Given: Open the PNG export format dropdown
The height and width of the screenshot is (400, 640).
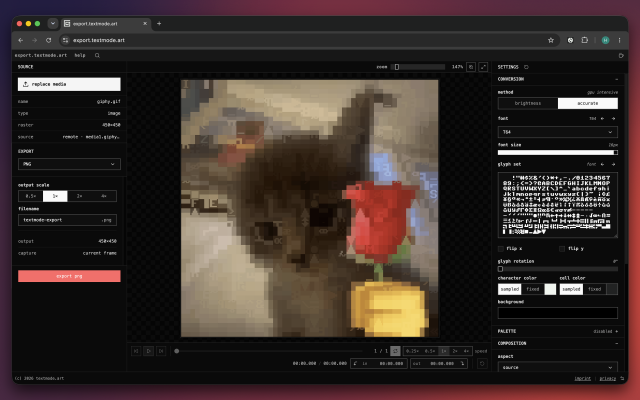Looking at the screenshot, I should click(69, 164).
